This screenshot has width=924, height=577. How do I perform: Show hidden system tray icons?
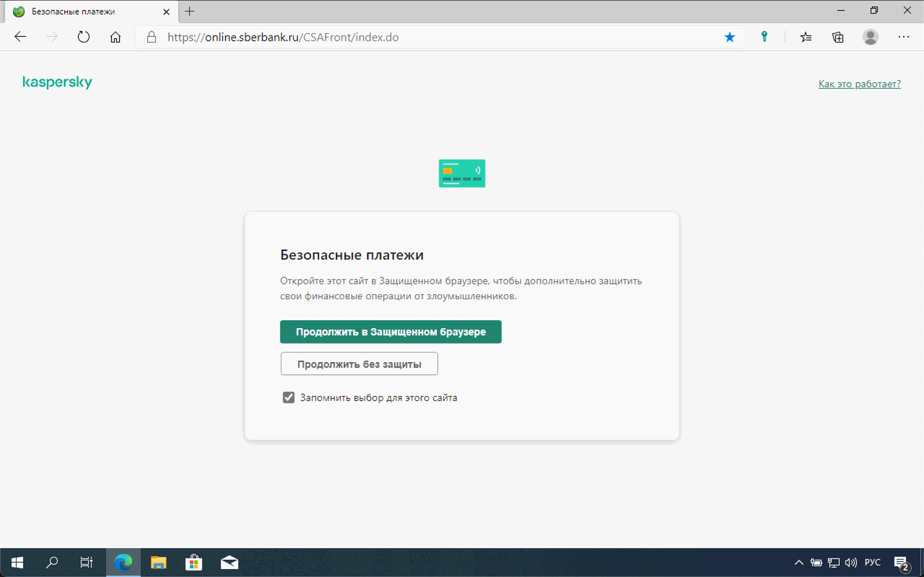click(x=799, y=562)
